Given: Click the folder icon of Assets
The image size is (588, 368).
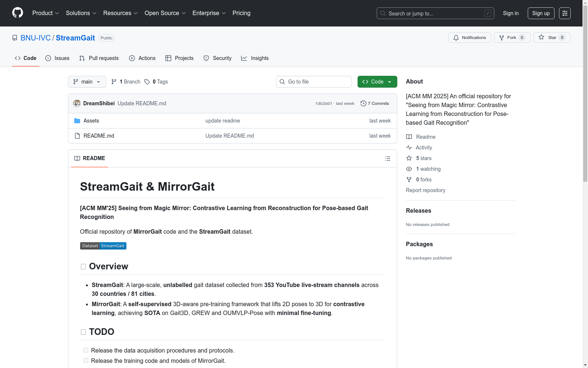Looking at the screenshot, I should point(77,121).
